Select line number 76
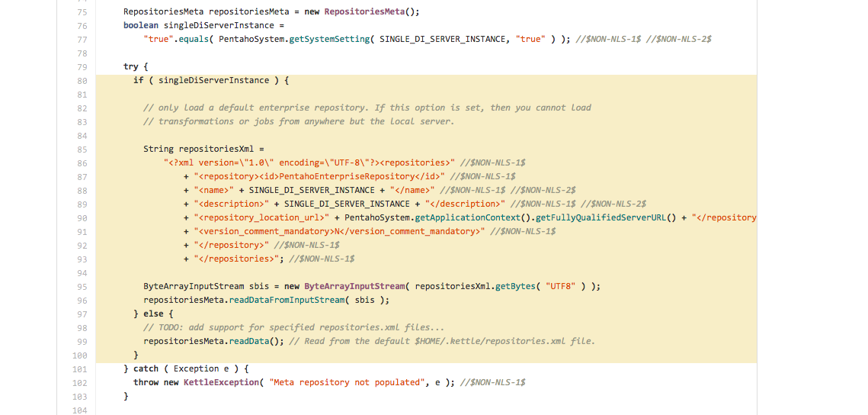Viewport: 868px width, 415px height. [82, 26]
